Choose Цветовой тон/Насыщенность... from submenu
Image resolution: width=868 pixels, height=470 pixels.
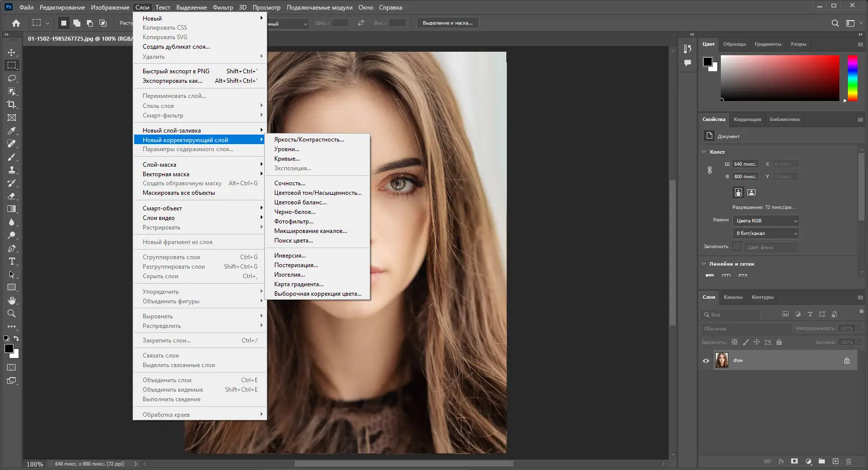(317, 193)
